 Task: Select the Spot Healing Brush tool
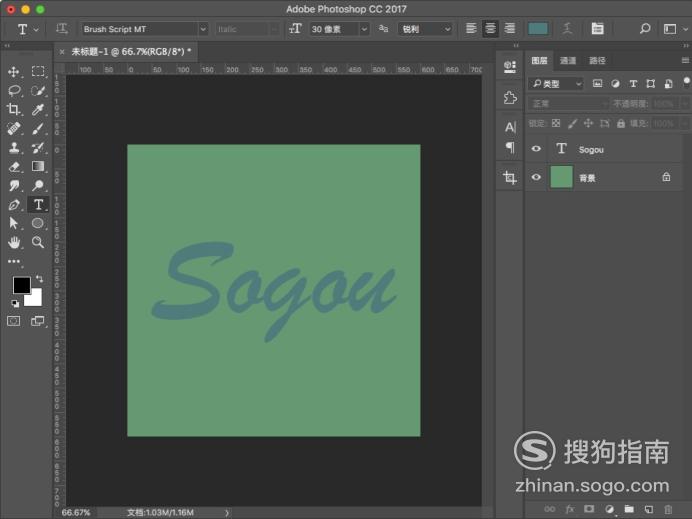point(14,128)
